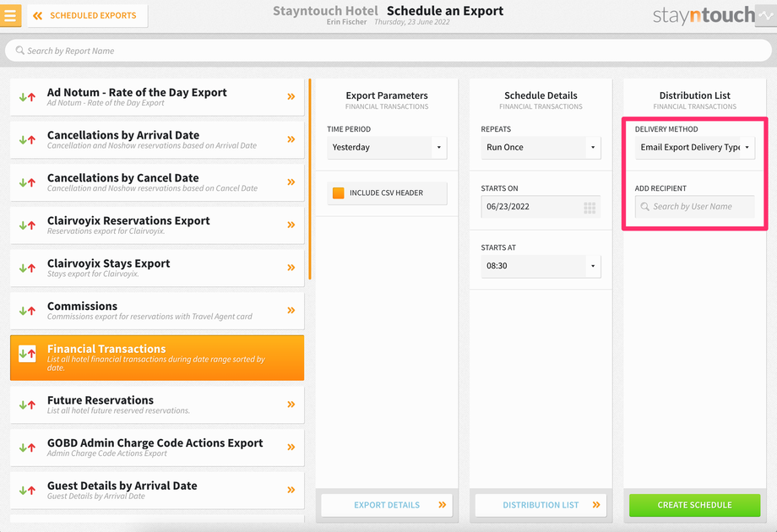Select Ad Notum - Rate of the Day Export
Viewport: 777px width, 532px height.
(157, 97)
